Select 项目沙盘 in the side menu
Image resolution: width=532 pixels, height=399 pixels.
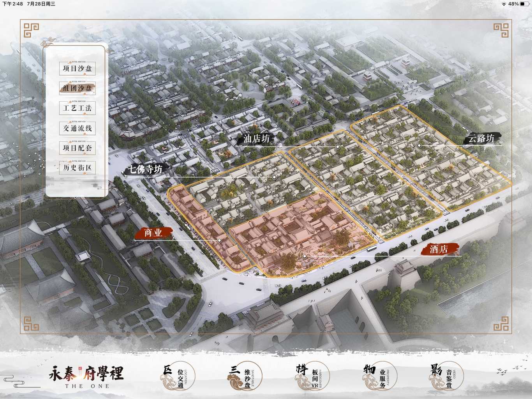(x=78, y=69)
